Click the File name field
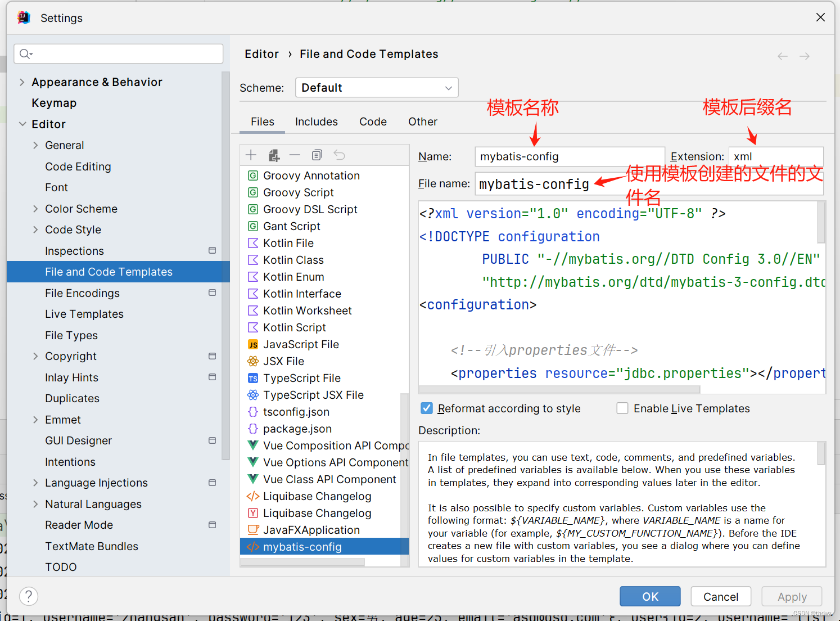Screen dimensions: 840x621 [649, 184]
